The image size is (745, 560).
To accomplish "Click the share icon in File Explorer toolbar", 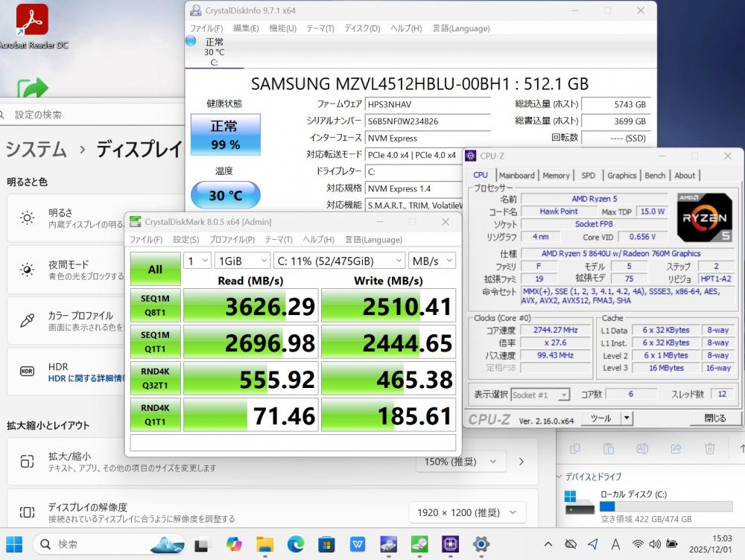I will click(676, 448).
